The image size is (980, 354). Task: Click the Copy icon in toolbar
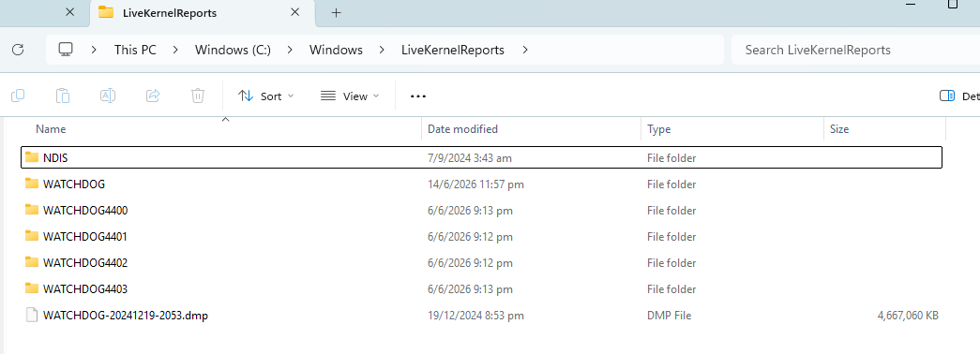[x=18, y=96]
